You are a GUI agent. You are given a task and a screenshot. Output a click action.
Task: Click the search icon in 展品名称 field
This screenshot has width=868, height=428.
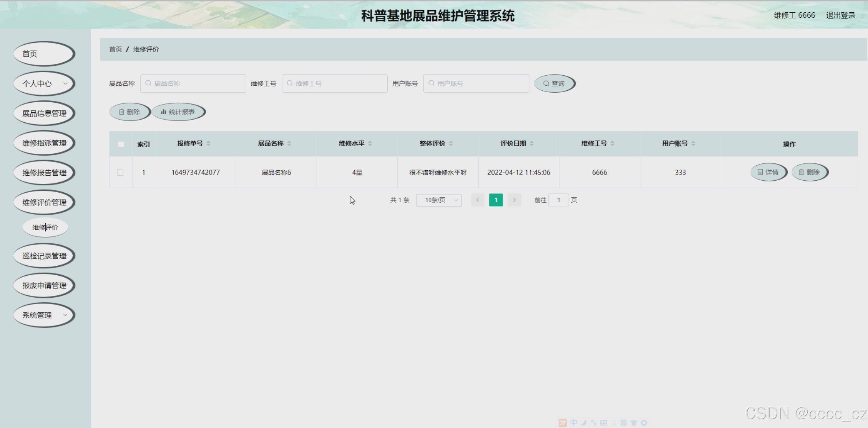148,83
